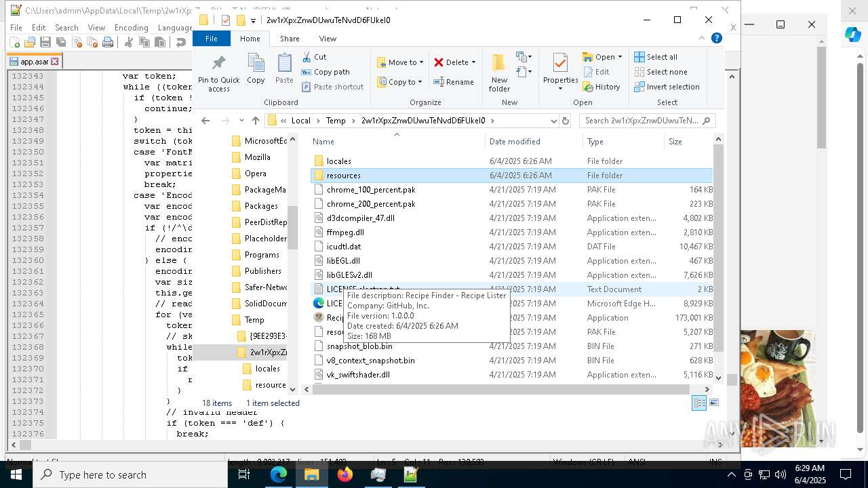Click Select none
This screenshot has width=868, height=488.
pyautogui.click(x=660, y=72)
